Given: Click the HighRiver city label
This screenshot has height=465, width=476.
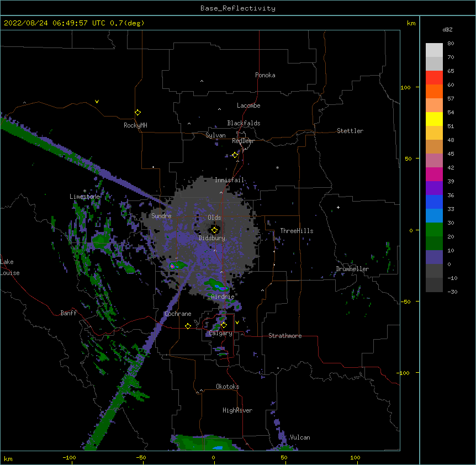Looking at the screenshot, I should click(237, 410).
